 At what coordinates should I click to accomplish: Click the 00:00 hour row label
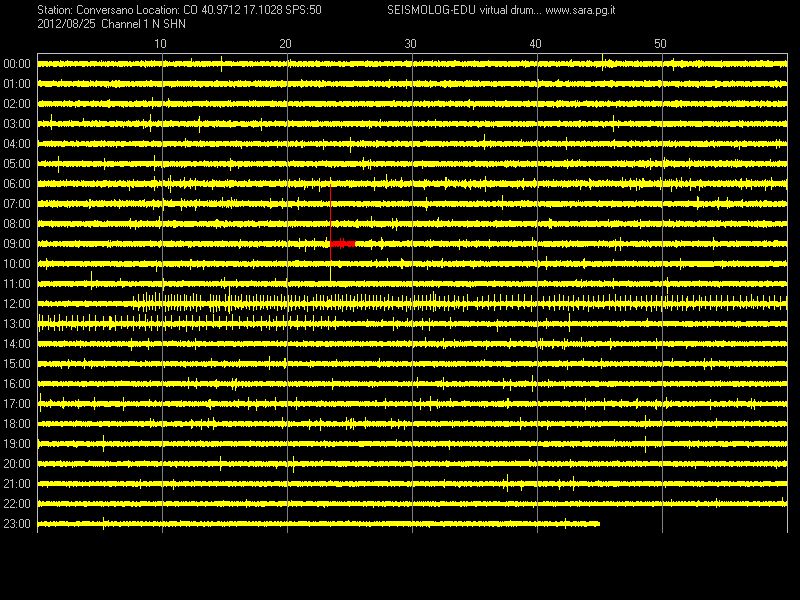[17, 64]
